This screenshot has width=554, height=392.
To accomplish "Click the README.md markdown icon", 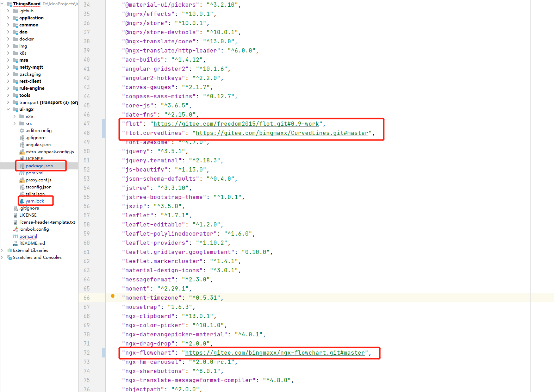I will [x=15, y=243].
